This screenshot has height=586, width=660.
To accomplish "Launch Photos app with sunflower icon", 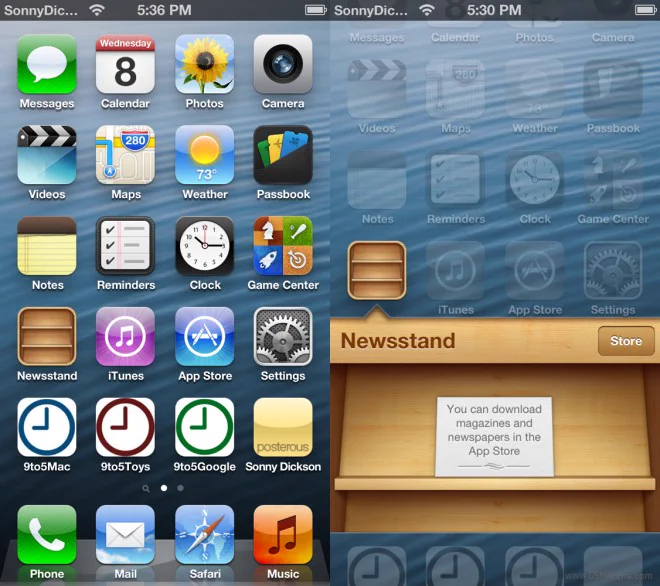I will coord(205,64).
